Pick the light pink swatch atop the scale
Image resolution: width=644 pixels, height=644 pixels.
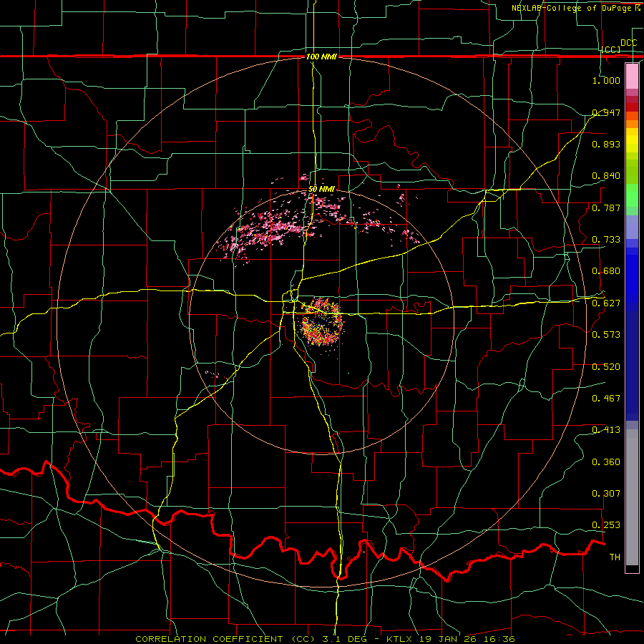[x=632, y=76]
